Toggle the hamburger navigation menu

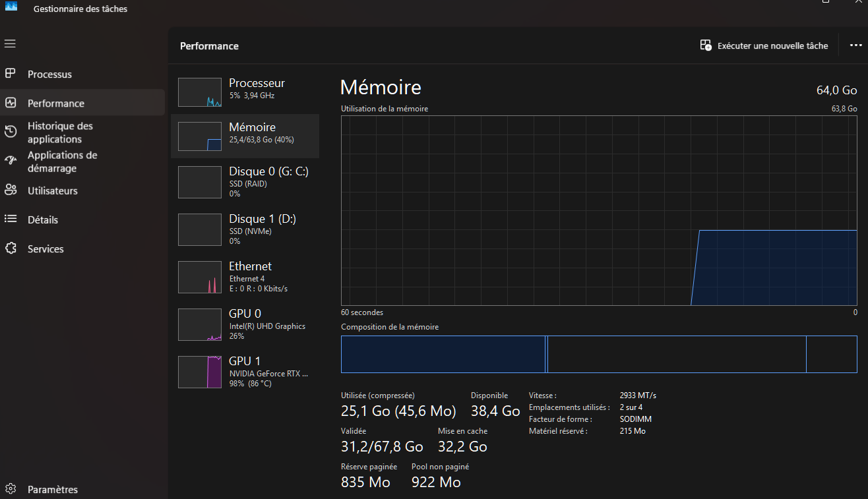click(x=10, y=44)
